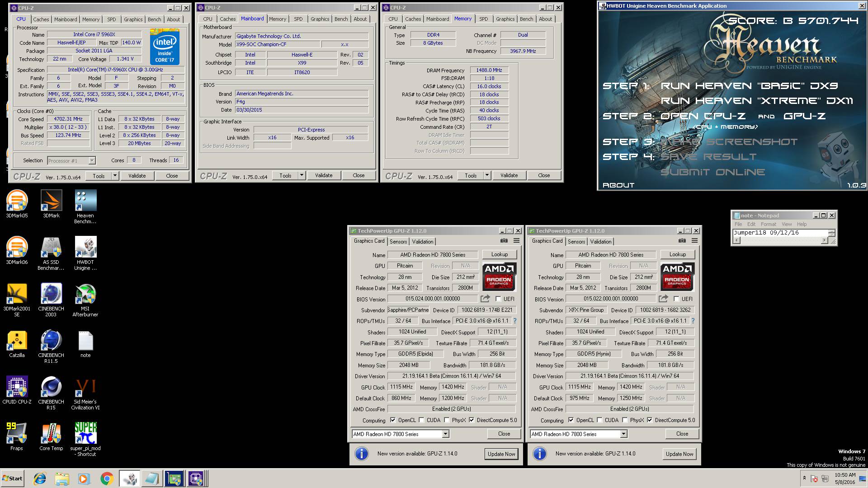Open the hamburger menu icon in left GPU-Z
The width and height of the screenshot is (868, 488).
(x=516, y=241)
